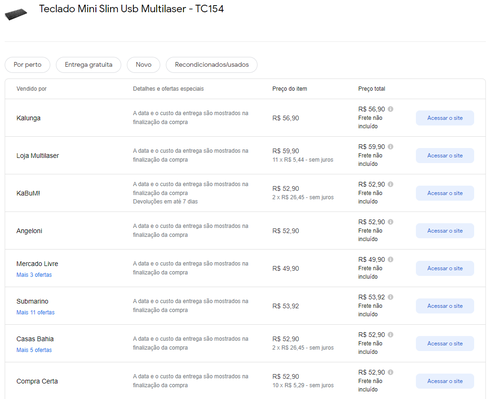The height and width of the screenshot is (399, 500).
Task: Click Acessar o site for Compra Certa
Action: (x=445, y=381)
